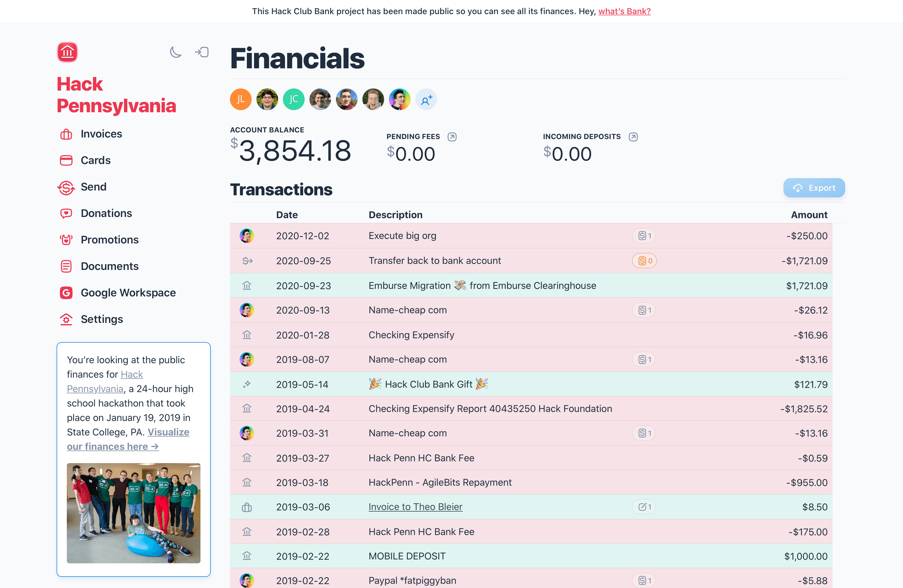Go to the Cards page

pyautogui.click(x=96, y=160)
